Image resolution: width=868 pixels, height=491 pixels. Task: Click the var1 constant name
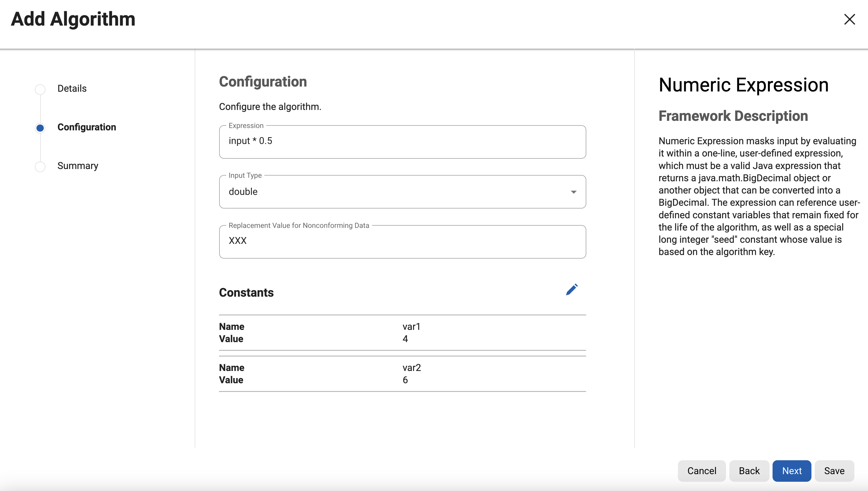coord(411,326)
